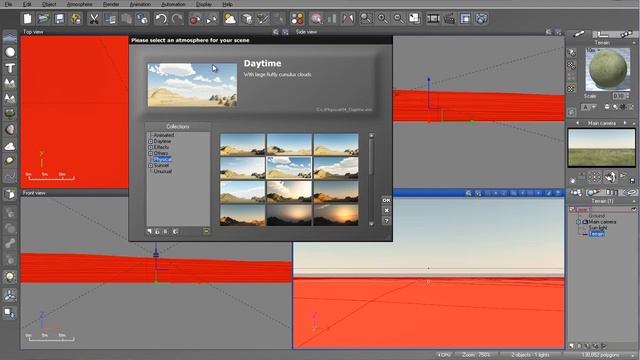Toggle Layer 1 visibility eye icon
Image resolution: width=640 pixels, height=360 pixels.
[x=633, y=209]
